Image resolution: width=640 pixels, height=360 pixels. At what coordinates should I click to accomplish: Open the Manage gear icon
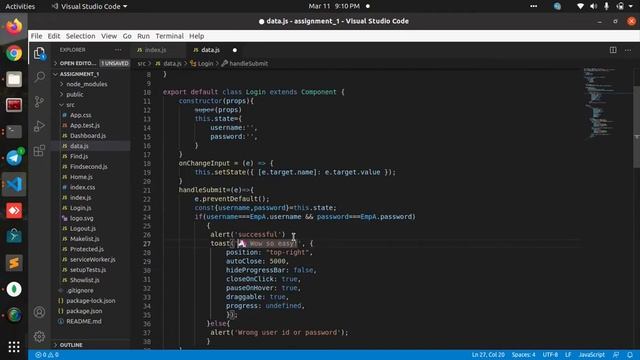(40, 337)
